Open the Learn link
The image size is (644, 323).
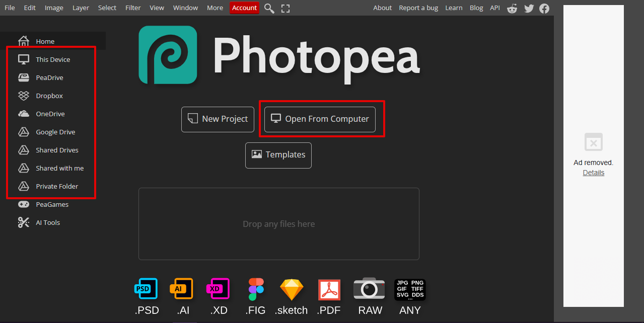point(454,8)
